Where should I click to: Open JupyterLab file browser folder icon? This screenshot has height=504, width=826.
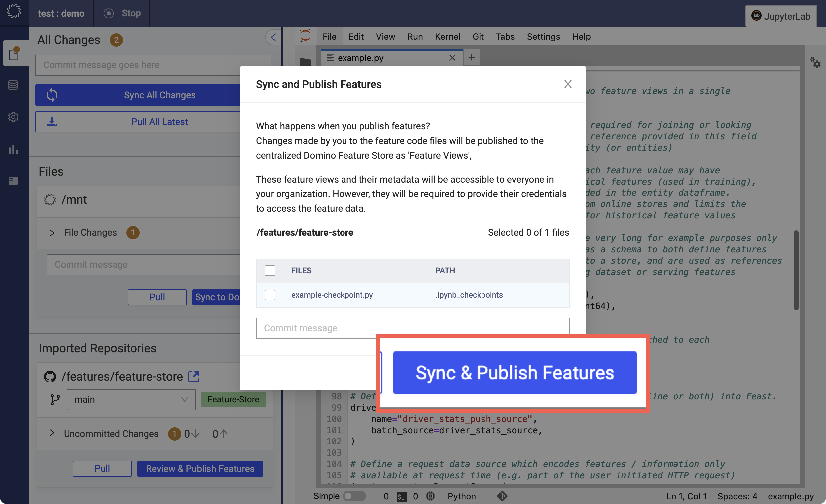(x=305, y=62)
